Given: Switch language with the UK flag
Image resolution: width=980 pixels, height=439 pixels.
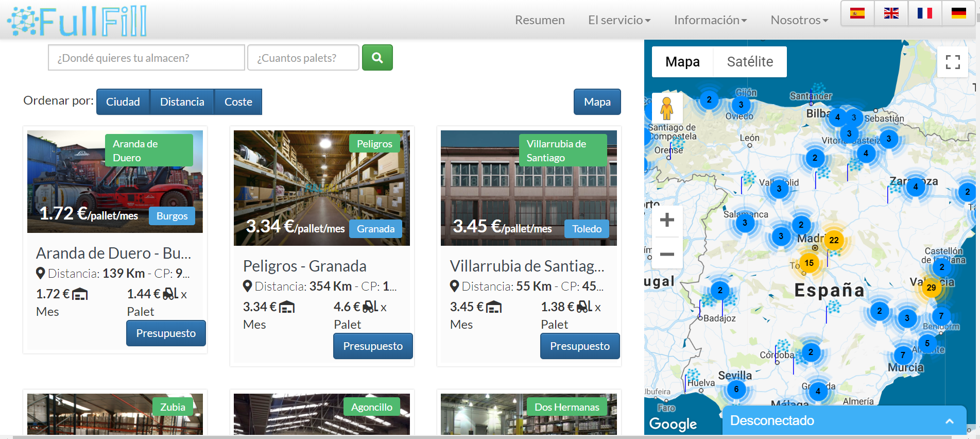Looking at the screenshot, I should pyautogui.click(x=891, y=13).
